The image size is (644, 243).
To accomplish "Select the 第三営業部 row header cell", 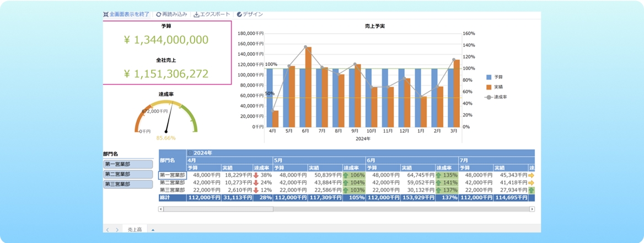I will [173, 190].
